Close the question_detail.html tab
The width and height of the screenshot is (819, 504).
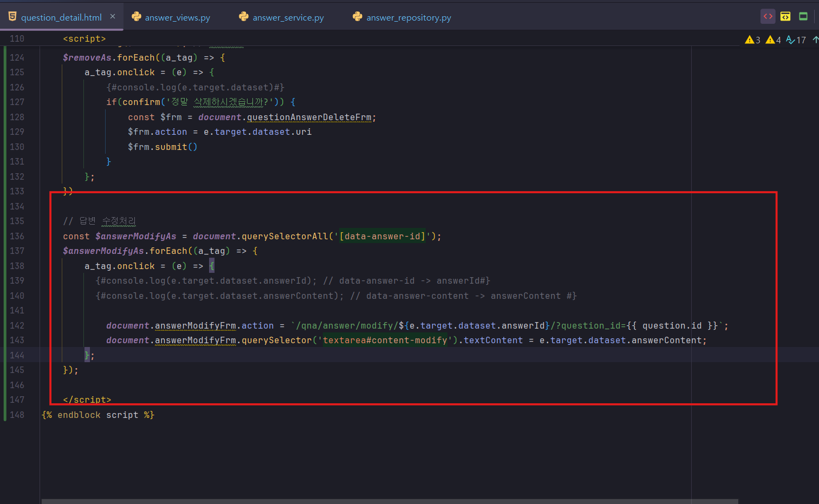[x=113, y=16]
